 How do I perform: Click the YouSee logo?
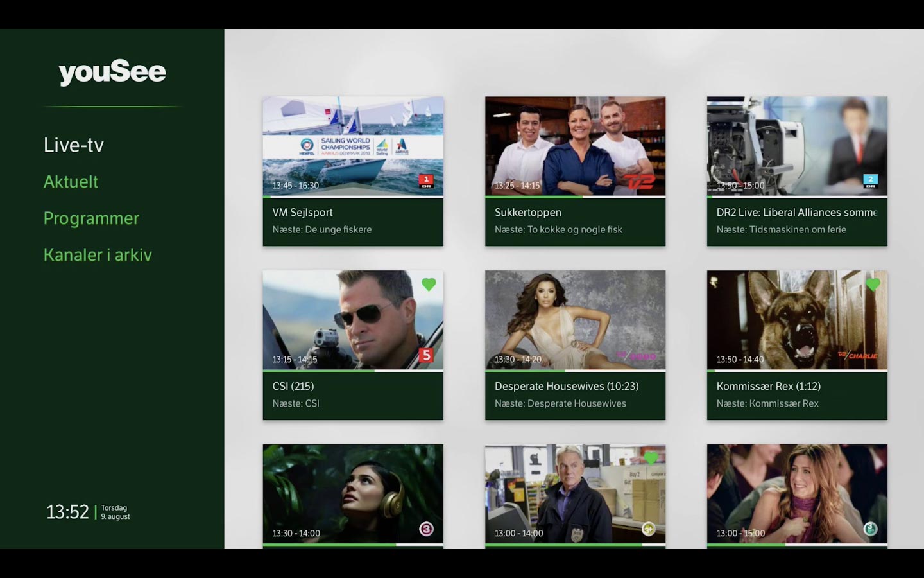coord(112,73)
